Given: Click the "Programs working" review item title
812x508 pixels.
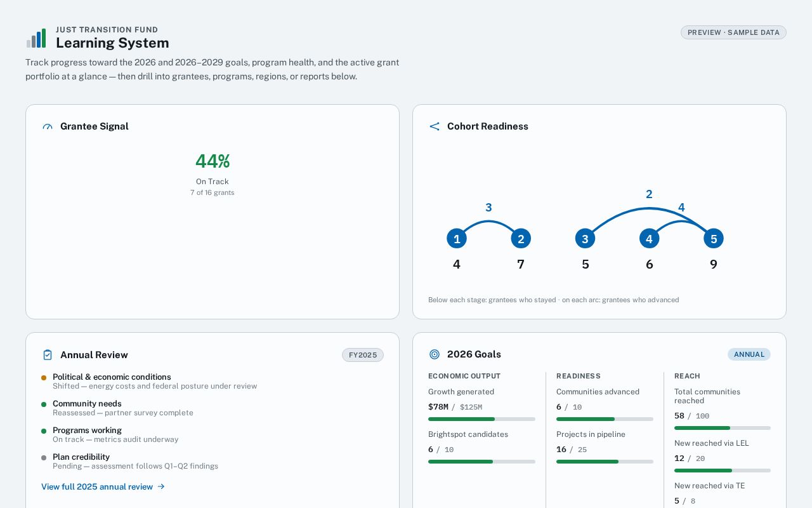Looking at the screenshot, I should 88,431.
